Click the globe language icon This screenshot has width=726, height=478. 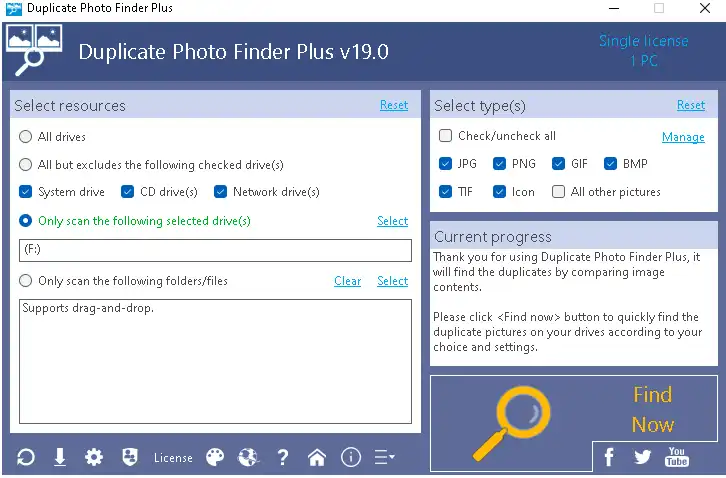[x=248, y=457]
